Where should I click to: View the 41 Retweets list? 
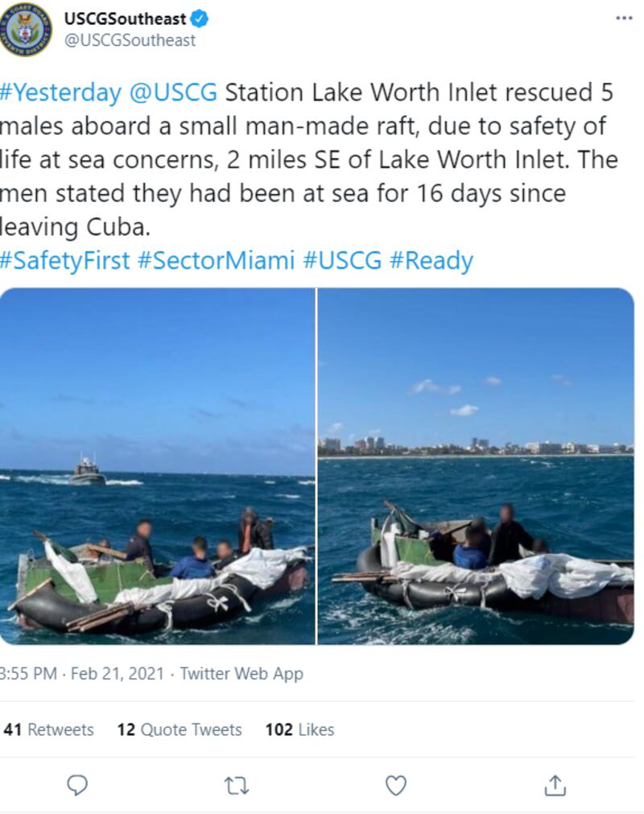48,729
